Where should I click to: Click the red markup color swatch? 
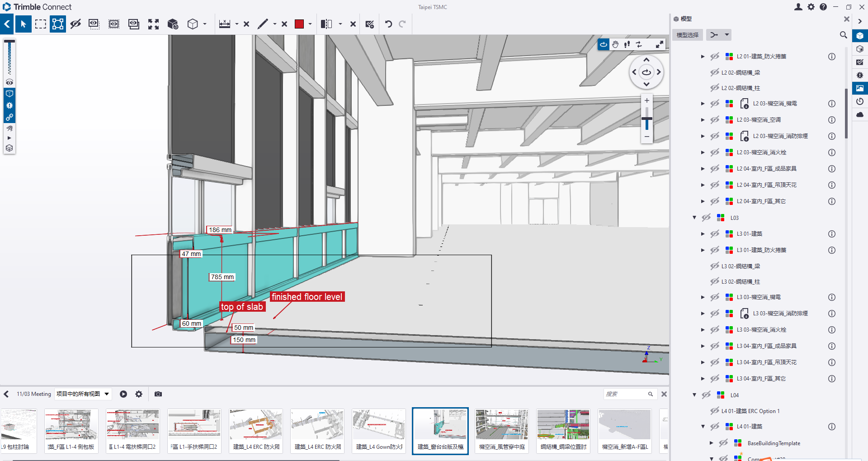299,24
